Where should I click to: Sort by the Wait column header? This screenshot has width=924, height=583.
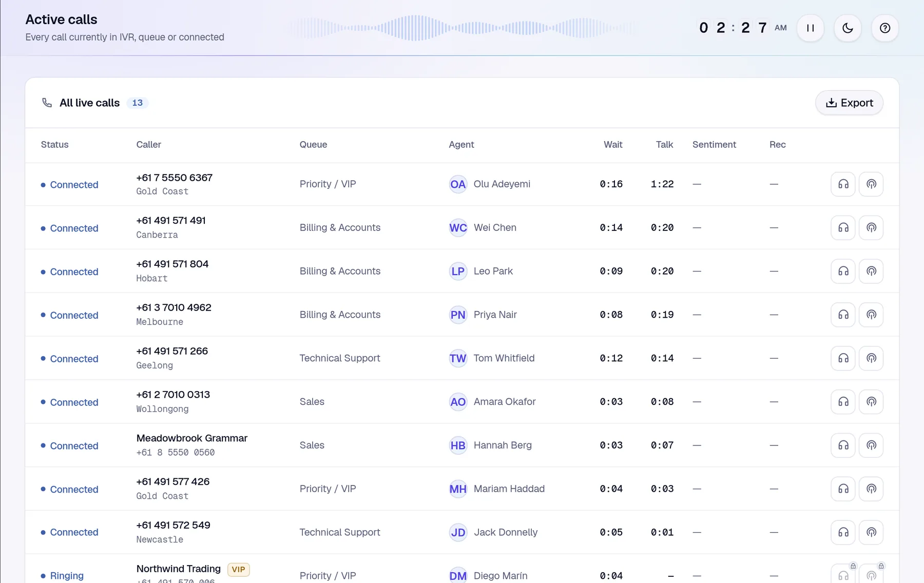tap(613, 145)
